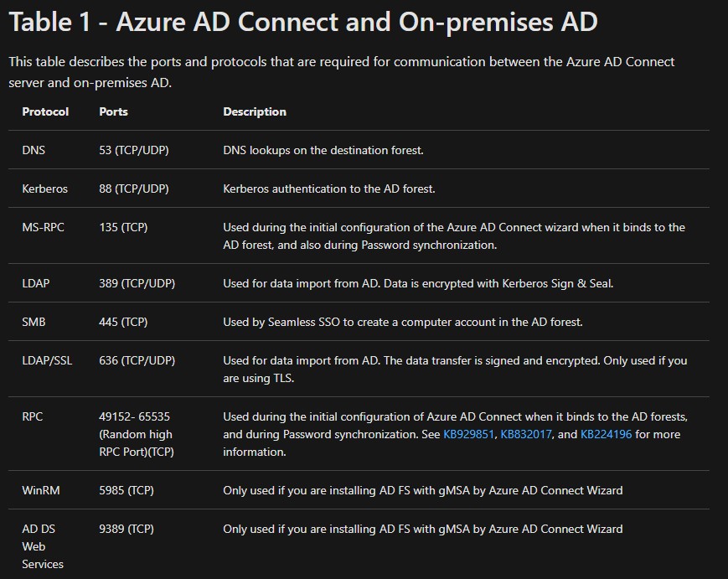
Task: Open the KB929851 link
Action: [x=468, y=434]
